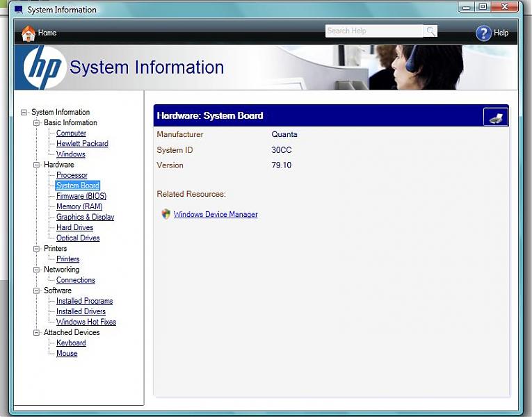Collapse the System Information root node
Image resolution: width=532 pixels, height=417 pixels.
[x=24, y=112]
